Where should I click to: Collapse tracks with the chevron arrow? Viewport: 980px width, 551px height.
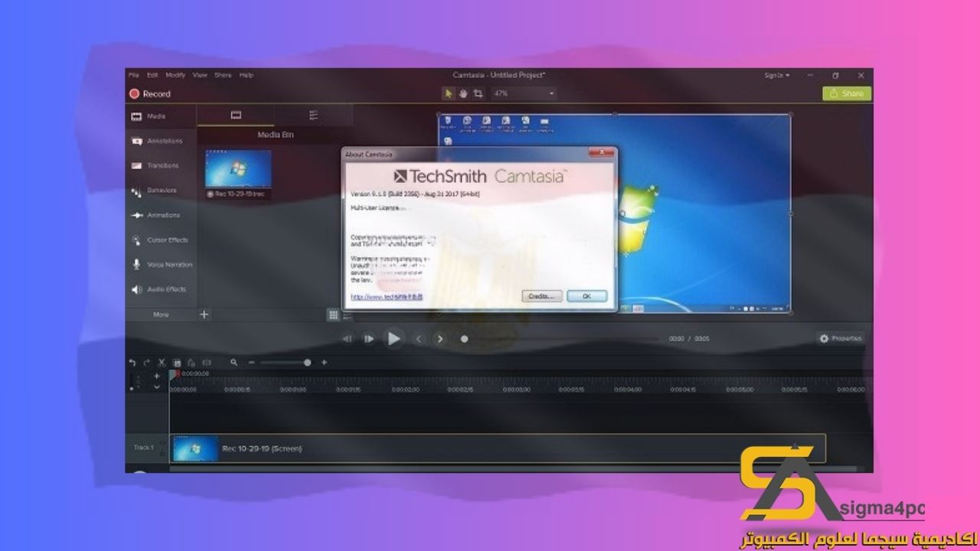coord(157,387)
